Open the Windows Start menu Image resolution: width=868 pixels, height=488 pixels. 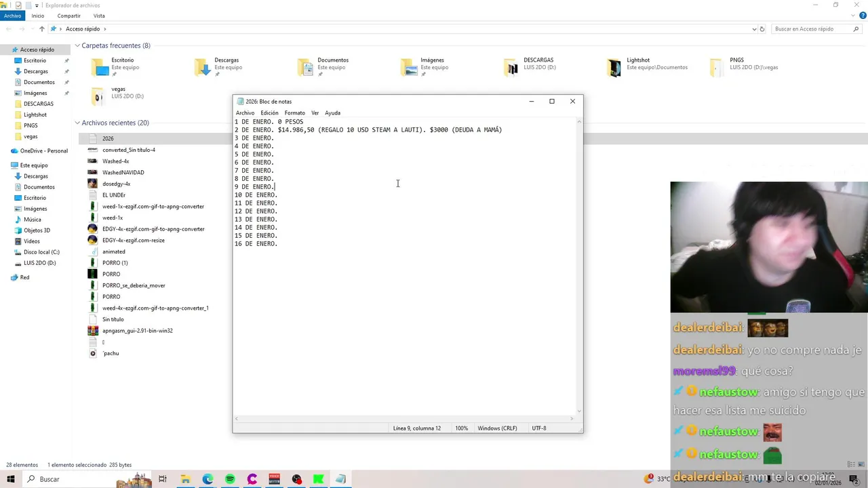11,479
